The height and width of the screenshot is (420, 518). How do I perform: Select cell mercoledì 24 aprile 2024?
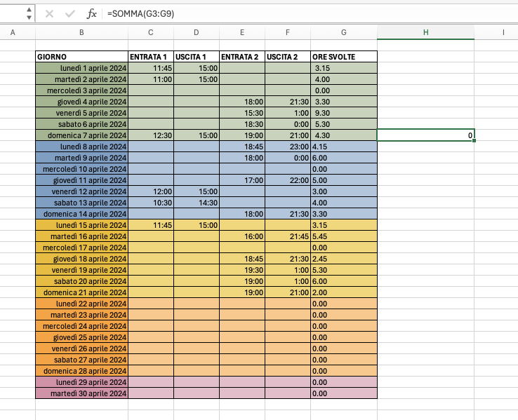coord(81,326)
